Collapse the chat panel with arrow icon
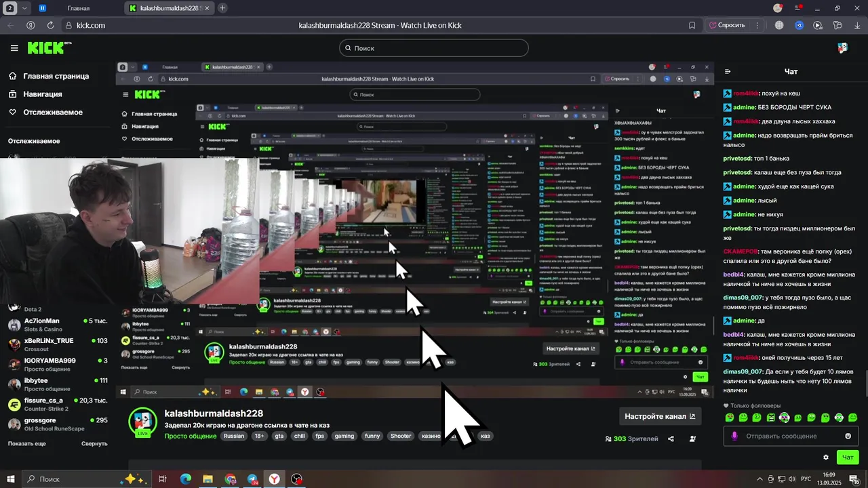This screenshot has width=868, height=488. 728,71
